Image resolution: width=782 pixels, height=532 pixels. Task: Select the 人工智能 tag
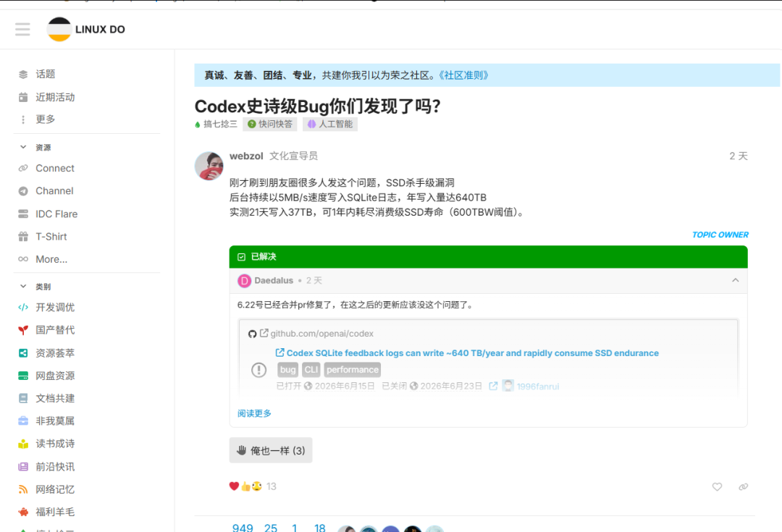(329, 124)
